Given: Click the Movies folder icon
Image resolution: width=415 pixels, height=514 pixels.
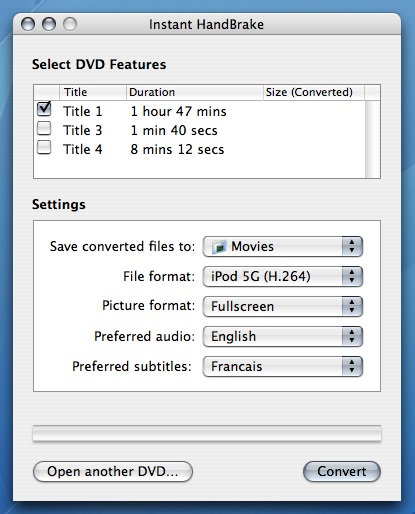Looking at the screenshot, I should (x=219, y=247).
